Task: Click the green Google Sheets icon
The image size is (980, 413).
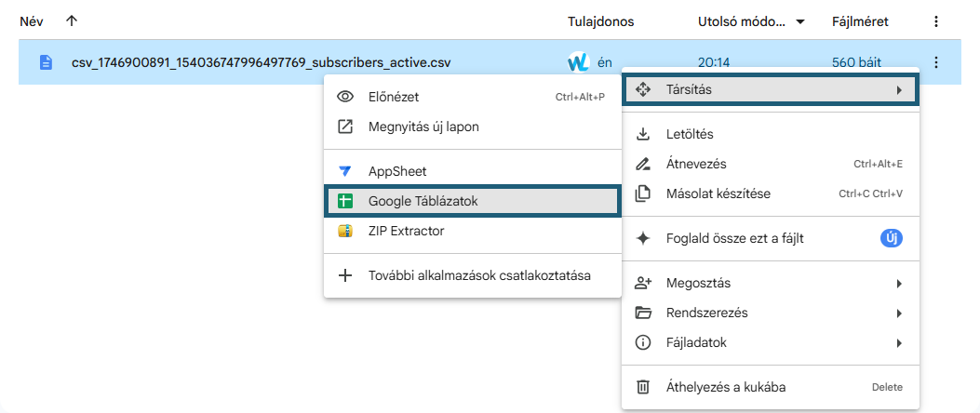Action: point(345,201)
